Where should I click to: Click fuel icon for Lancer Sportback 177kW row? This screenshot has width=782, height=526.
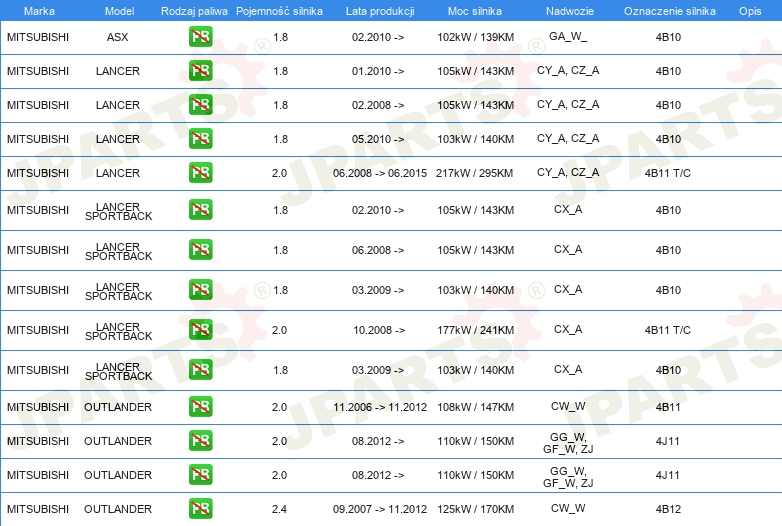(x=200, y=330)
